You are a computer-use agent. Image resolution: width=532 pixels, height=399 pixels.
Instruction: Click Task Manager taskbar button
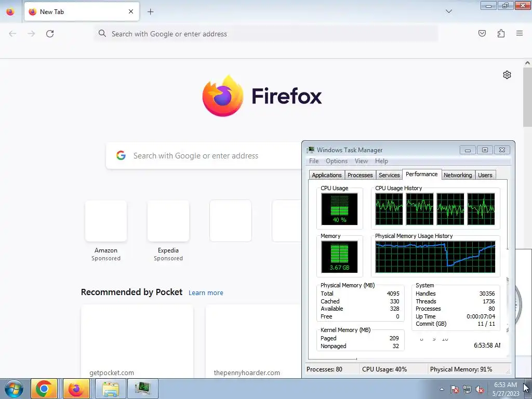[142, 389]
